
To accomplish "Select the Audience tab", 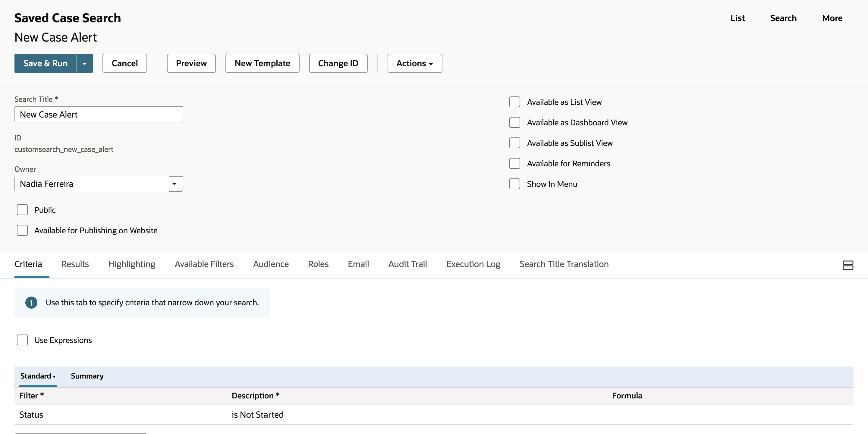I will coord(271,264).
